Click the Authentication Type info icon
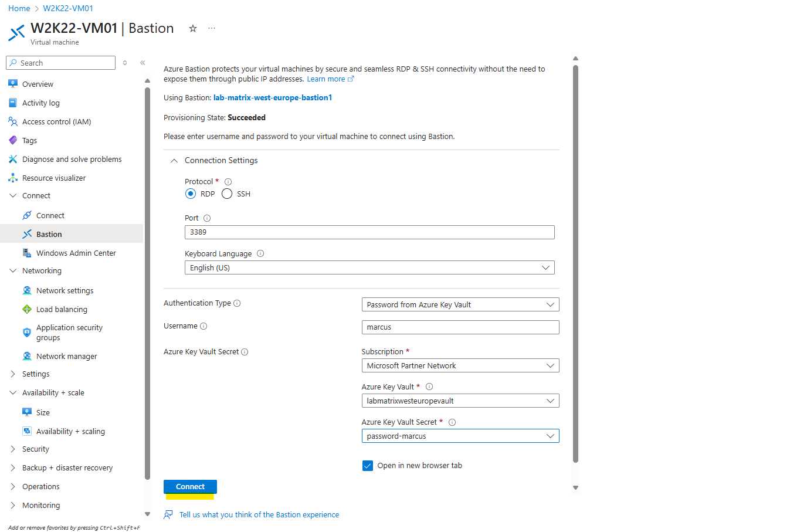This screenshot has height=532, width=807. 237,303
